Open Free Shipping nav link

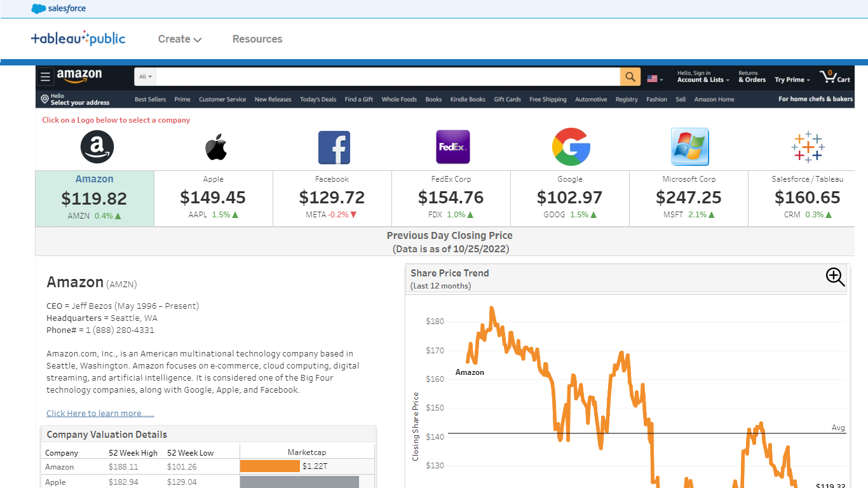point(548,99)
